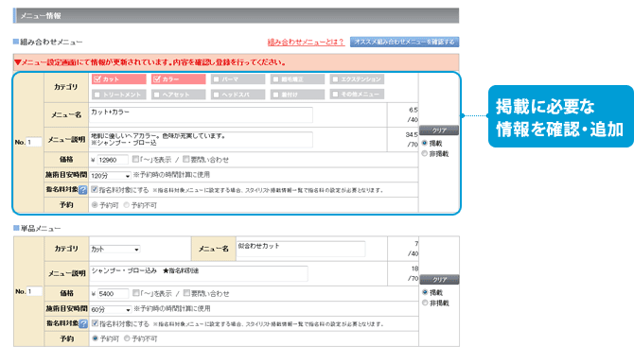This screenshot has height=364, width=634.
Task: Check the エクステンション category checkbox
Action: [x=335, y=79]
